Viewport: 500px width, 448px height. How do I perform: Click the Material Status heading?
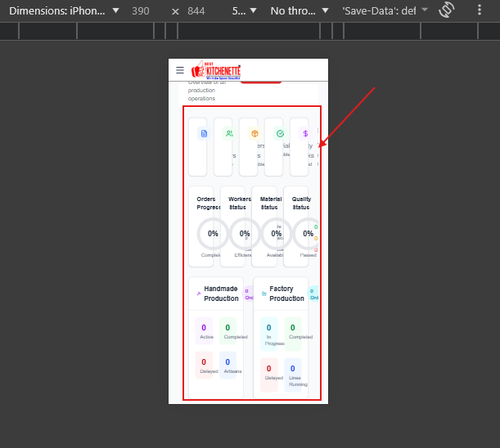point(271,203)
